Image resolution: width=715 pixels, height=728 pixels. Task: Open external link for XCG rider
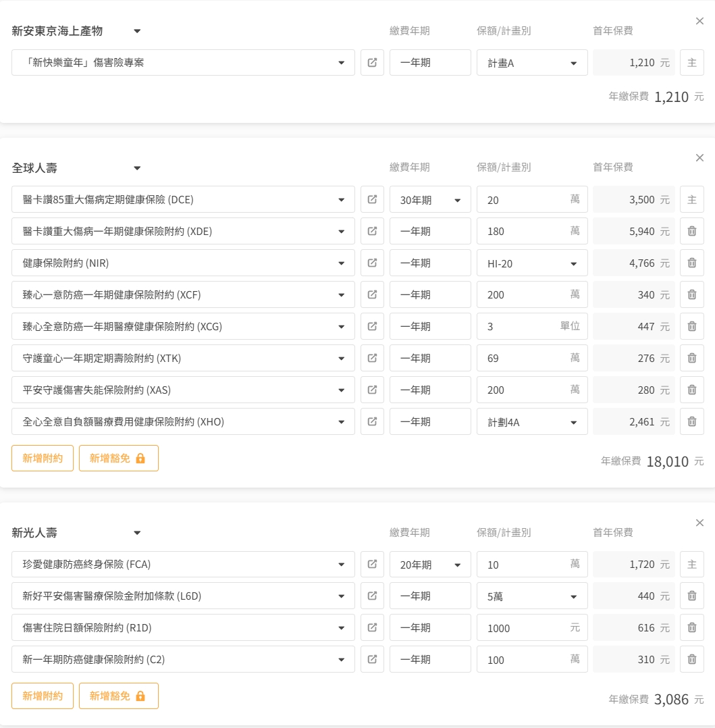[373, 326]
